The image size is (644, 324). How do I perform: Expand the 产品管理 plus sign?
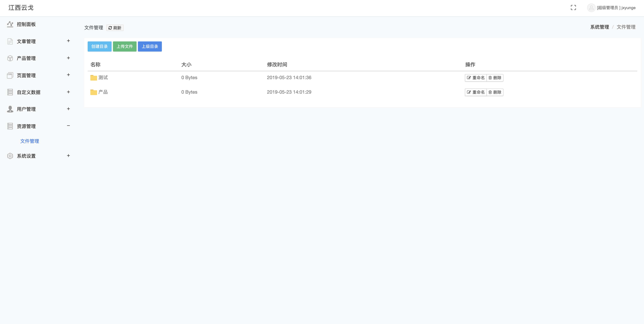[x=68, y=58]
